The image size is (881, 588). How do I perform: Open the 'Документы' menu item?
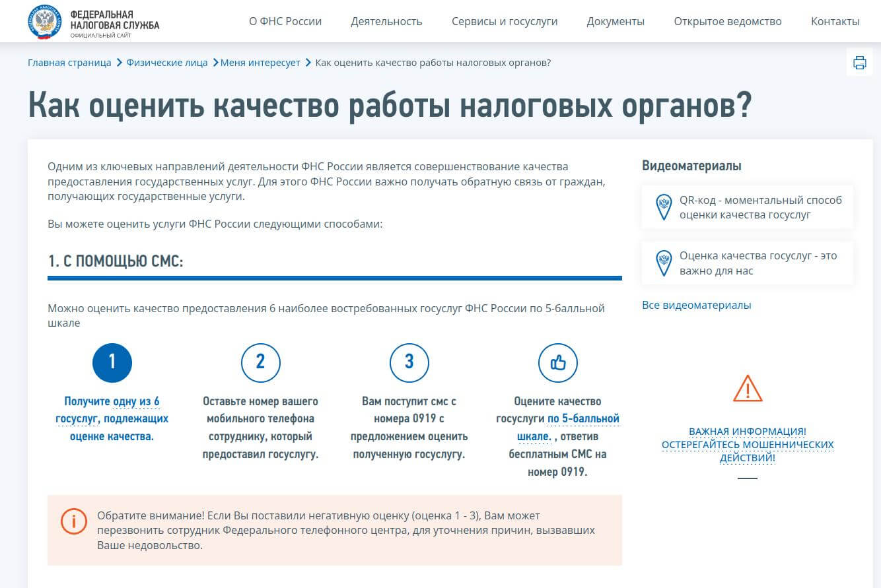tap(616, 21)
